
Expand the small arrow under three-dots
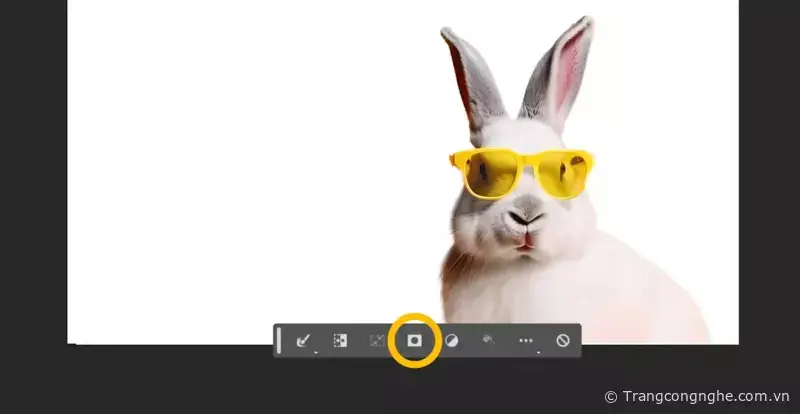point(538,351)
